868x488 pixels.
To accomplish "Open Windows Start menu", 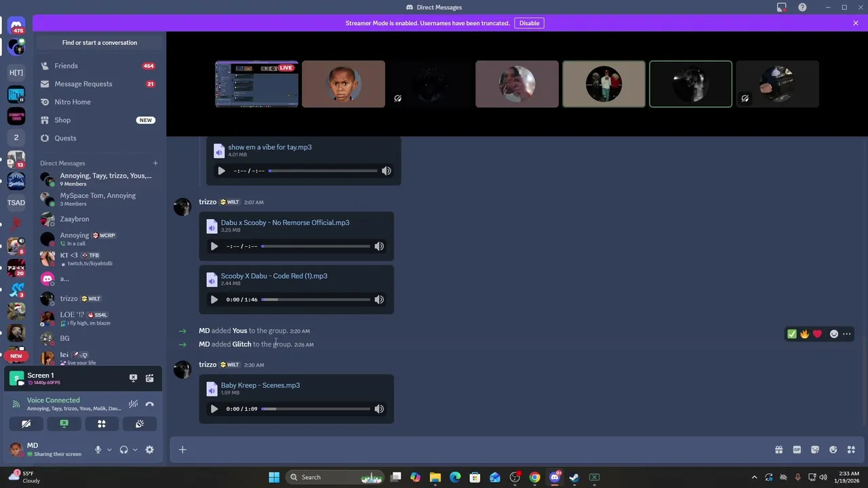I will pos(274,477).
